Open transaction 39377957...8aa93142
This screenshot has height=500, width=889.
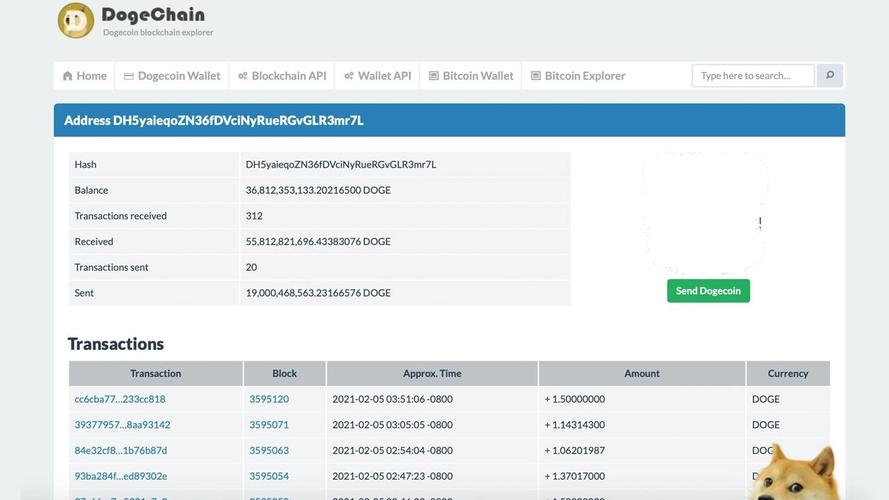tap(122, 425)
